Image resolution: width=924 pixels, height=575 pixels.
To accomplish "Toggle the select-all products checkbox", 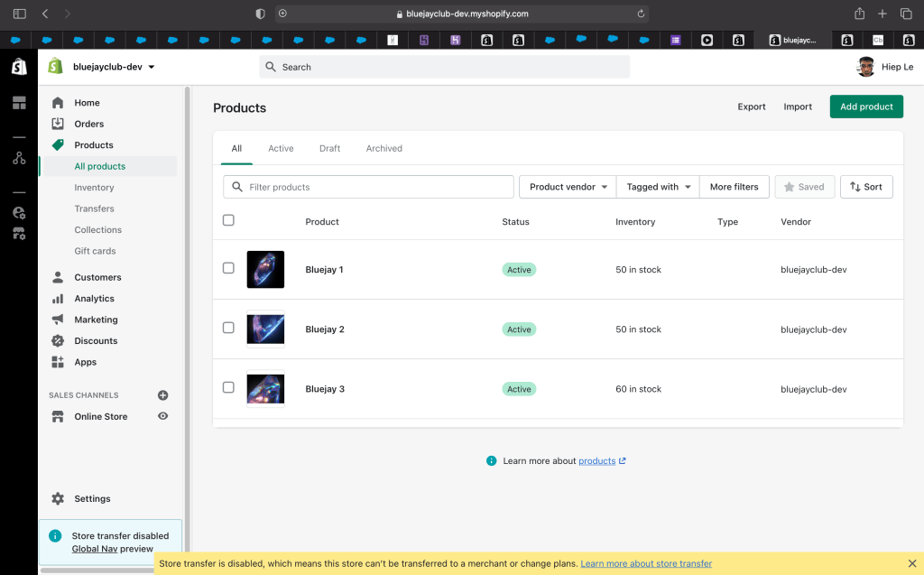I will click(228, 220).
